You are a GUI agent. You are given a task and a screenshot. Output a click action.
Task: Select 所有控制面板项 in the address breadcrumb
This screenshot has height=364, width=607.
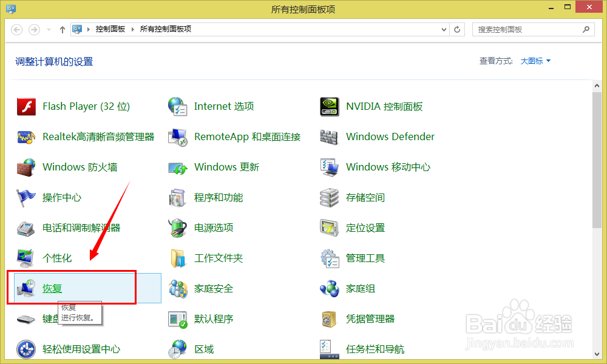pyautogui.click(x=166, y=29)
